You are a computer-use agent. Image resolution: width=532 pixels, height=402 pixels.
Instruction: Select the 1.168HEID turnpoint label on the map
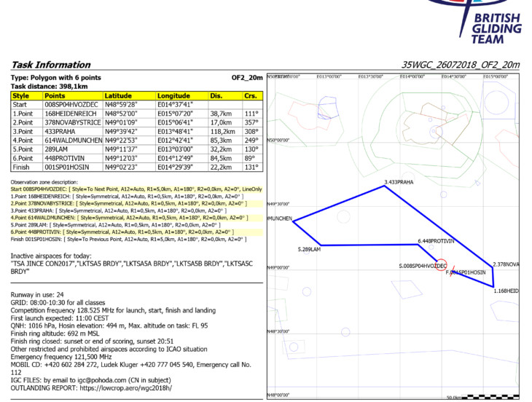click(x=506, y=291)
